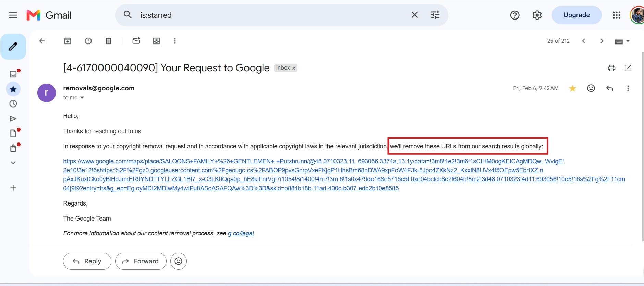644x286 pixels.
Task: Click the Upgrade button
Action: click(576, 15)
